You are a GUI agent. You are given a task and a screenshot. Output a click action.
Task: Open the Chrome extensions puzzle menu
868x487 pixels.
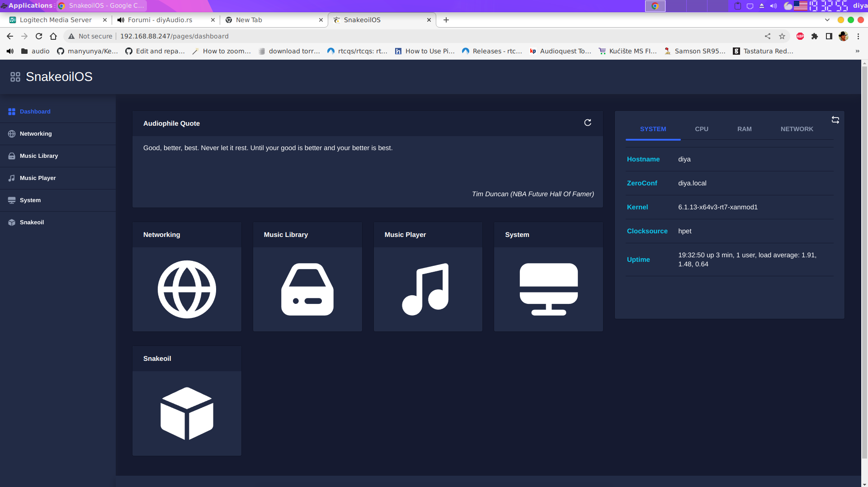point(815,36)
